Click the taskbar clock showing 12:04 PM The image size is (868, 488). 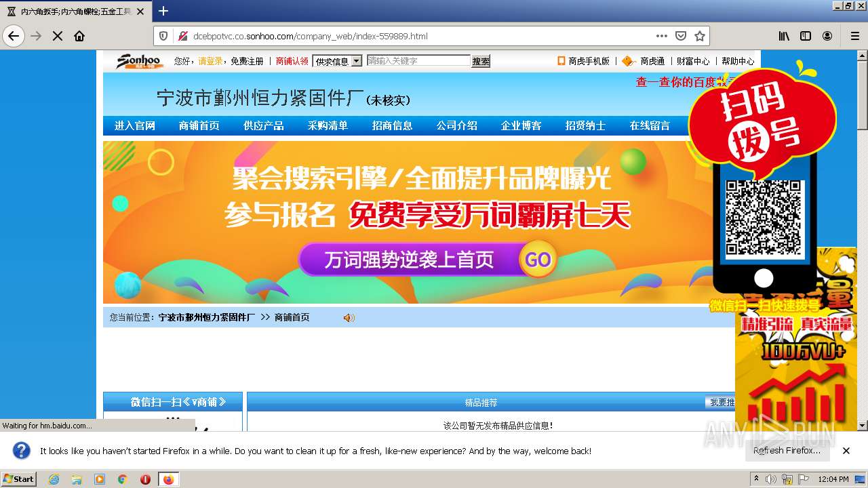(833, 479)
